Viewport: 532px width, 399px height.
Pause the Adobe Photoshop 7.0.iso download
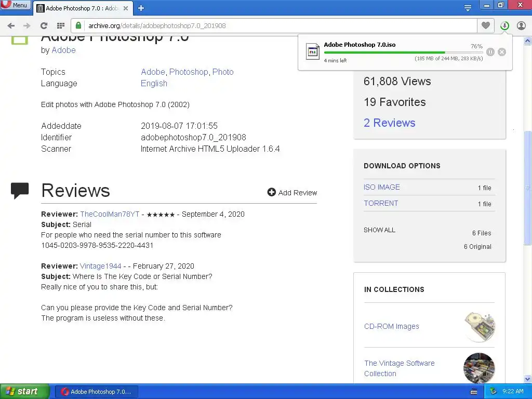pos(490,52)
